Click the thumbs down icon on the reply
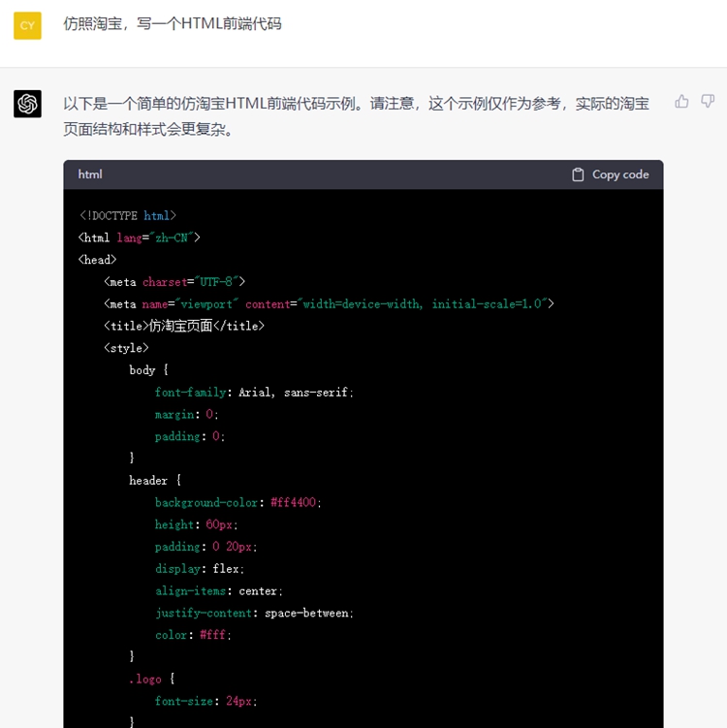The height and width of the screenshot is (728, 727). pyautogui.click(x=708, y=101)
